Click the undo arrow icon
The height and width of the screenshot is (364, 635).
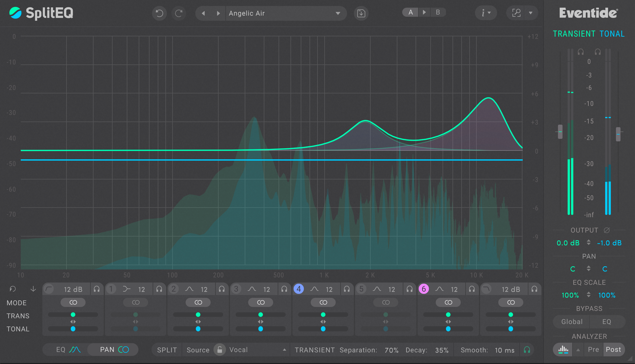point(159,13)
